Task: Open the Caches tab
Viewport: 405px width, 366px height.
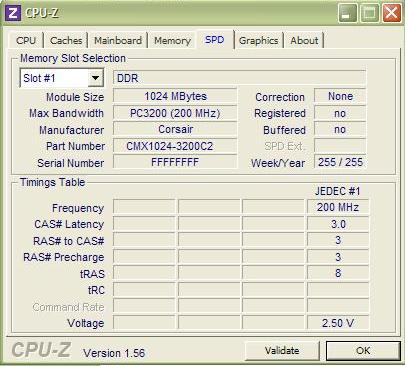Action: [66, 41]
